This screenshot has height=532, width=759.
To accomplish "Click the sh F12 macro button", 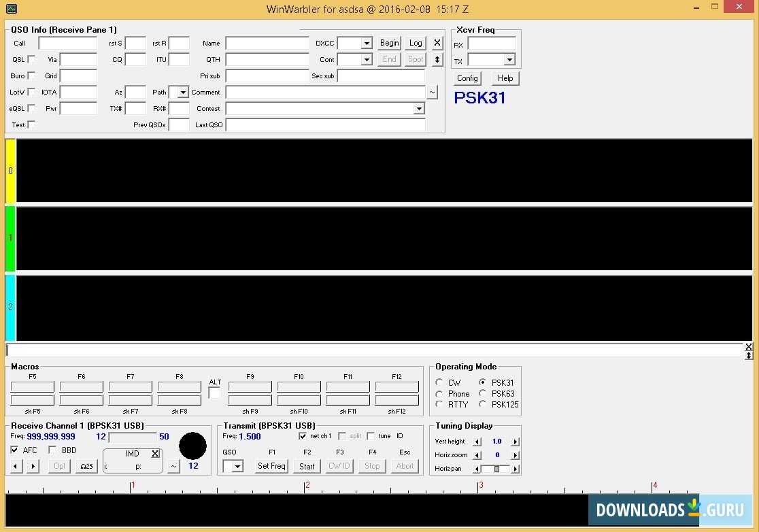I will pos(397,400).
